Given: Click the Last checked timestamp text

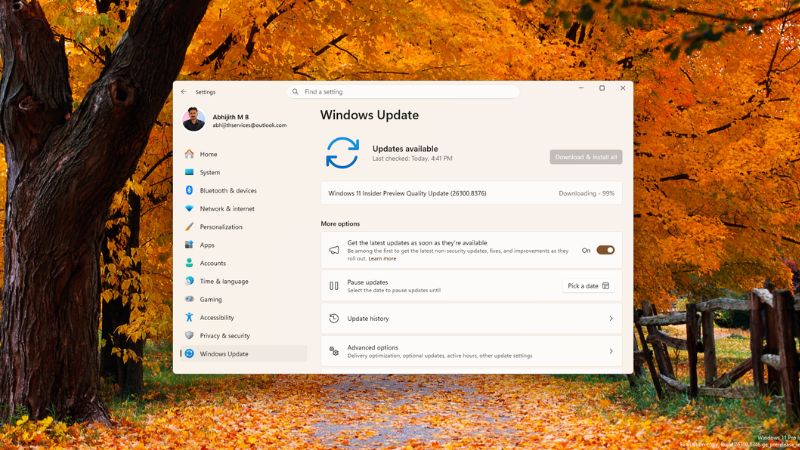Looking at the screenshot, I should click(412, 159).
